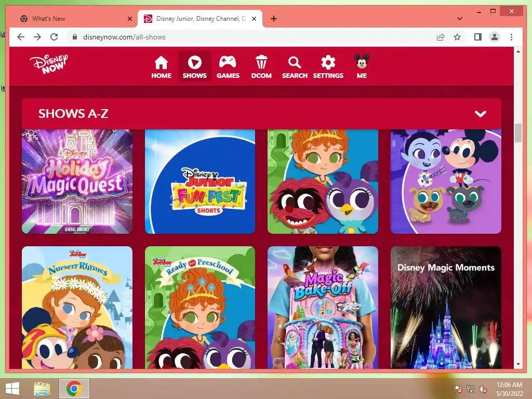Open the Chrome profile avatar
The height and width of the screenshot is (399, 532).
pyautogui.click(x=495, y=37)
